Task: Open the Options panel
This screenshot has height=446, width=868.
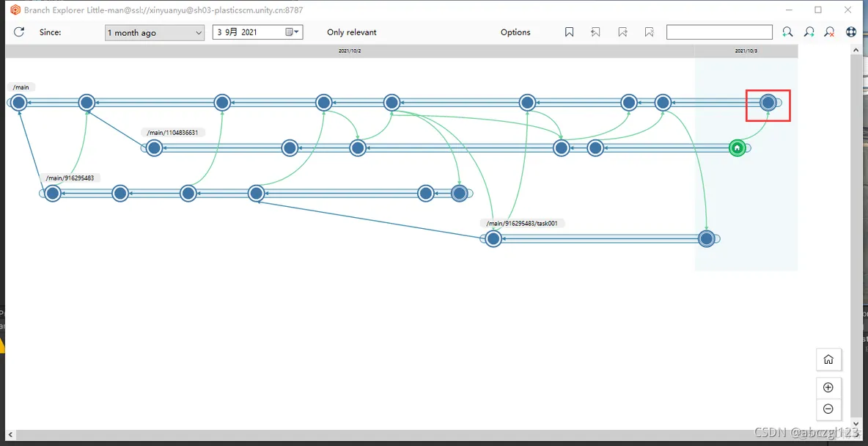Action: click(515, 32)
